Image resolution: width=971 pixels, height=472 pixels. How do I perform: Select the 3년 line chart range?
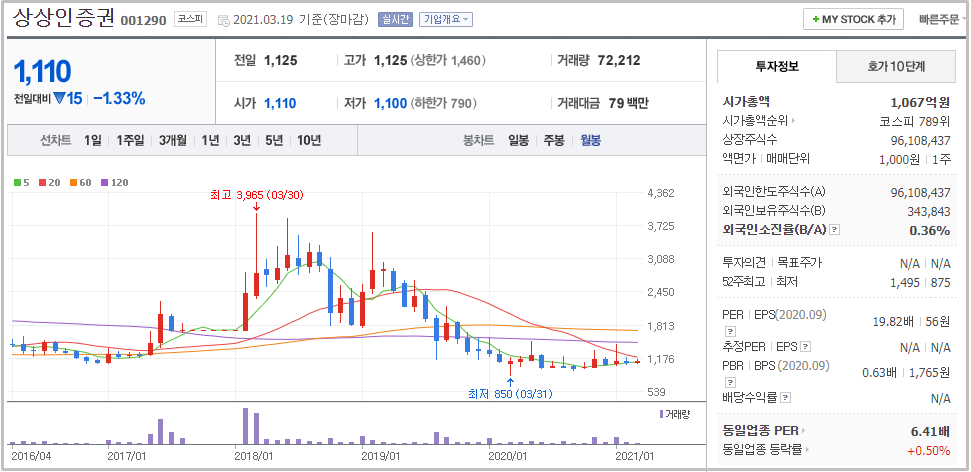pyautogui.click(x=242, y=141)
